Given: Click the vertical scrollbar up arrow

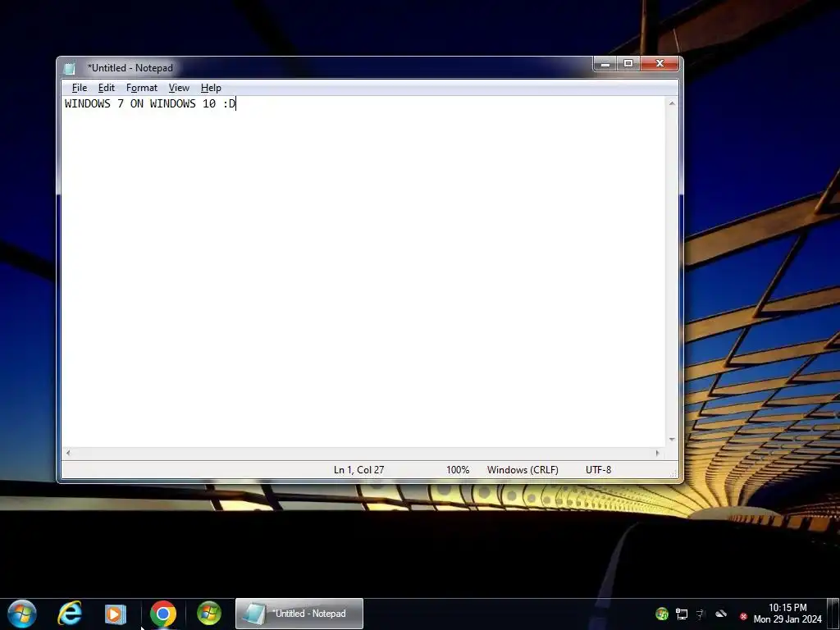Looking at the screenshot, I should (672, 103).
